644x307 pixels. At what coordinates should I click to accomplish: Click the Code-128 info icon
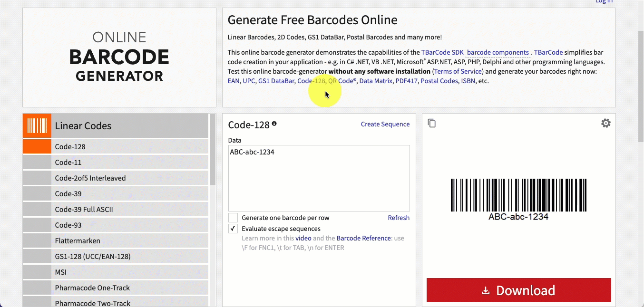[274, 124]
